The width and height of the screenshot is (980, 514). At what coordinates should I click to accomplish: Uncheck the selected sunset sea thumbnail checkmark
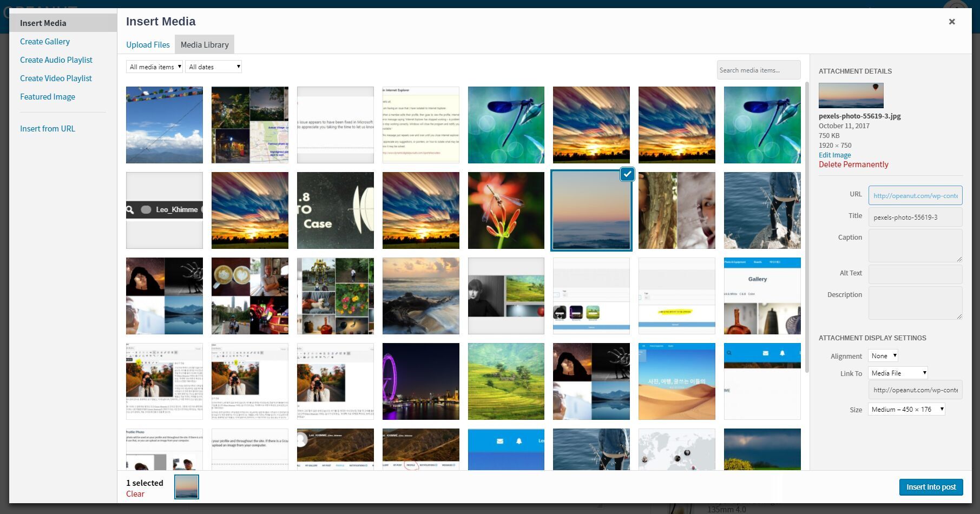(627, 174)
